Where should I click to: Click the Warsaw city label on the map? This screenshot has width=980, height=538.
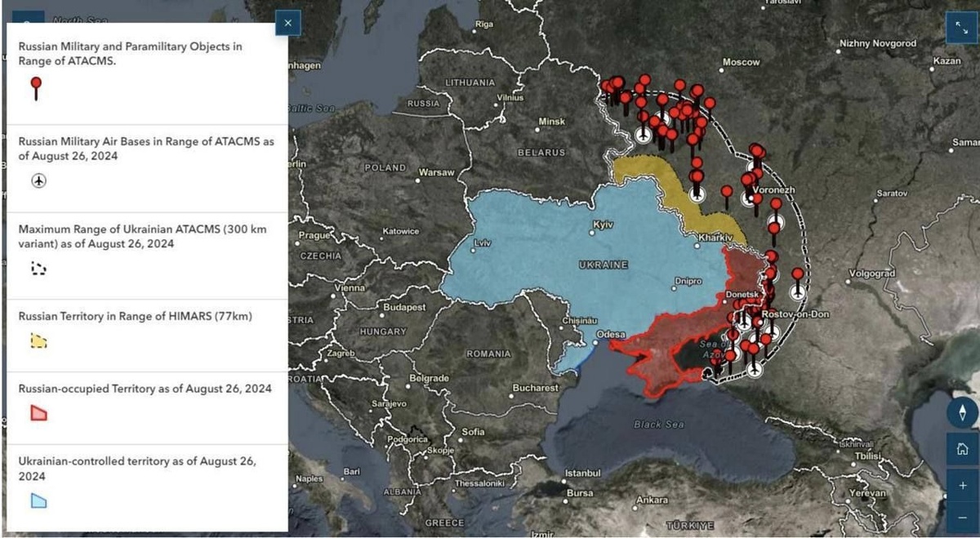point(436,173)
